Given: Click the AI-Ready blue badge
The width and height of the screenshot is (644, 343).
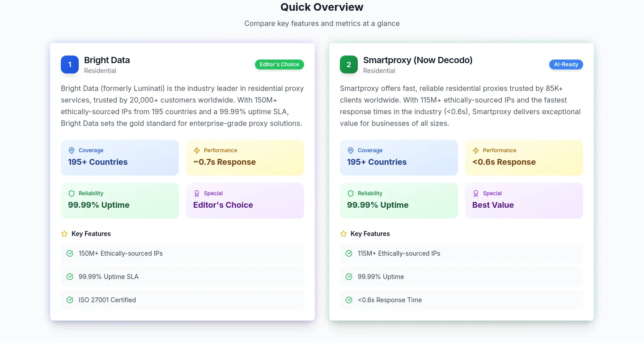Looking at the screenshot, I should tap(566, 64).
